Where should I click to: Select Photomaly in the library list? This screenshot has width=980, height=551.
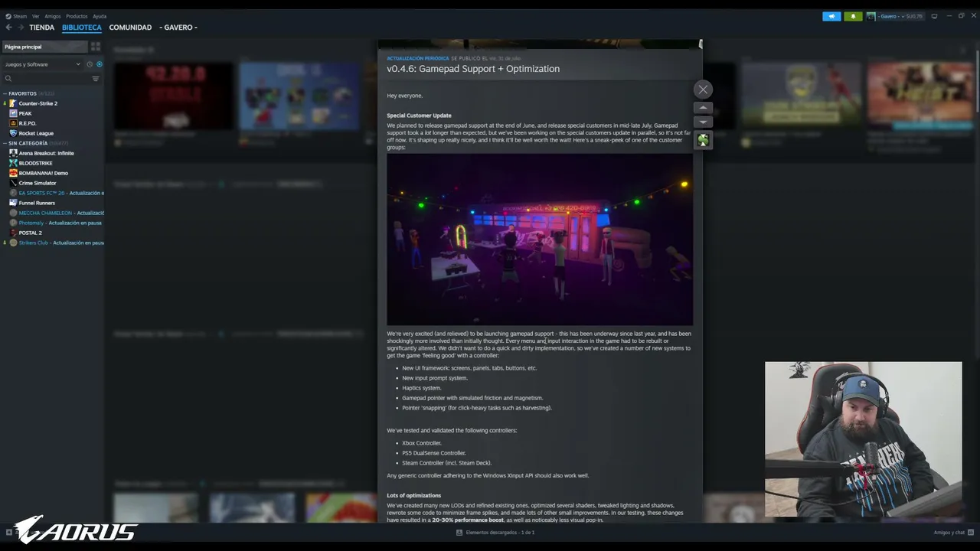[55, 223]
